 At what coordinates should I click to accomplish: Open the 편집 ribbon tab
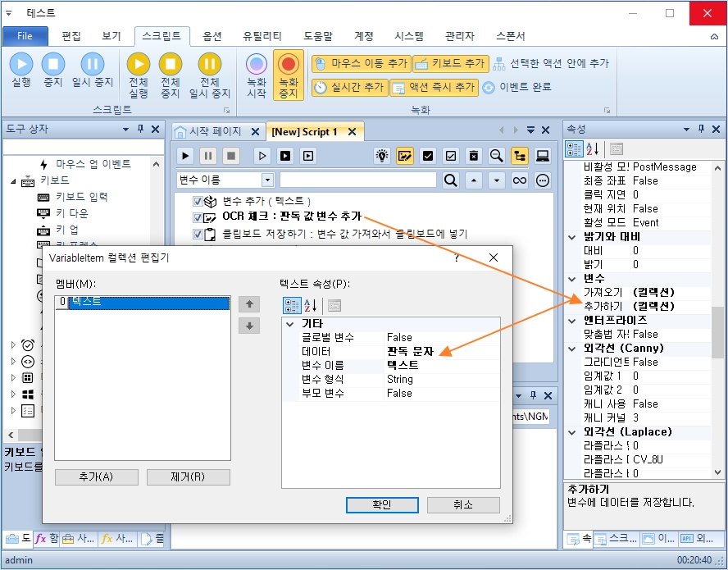click(x=71, y=36)
